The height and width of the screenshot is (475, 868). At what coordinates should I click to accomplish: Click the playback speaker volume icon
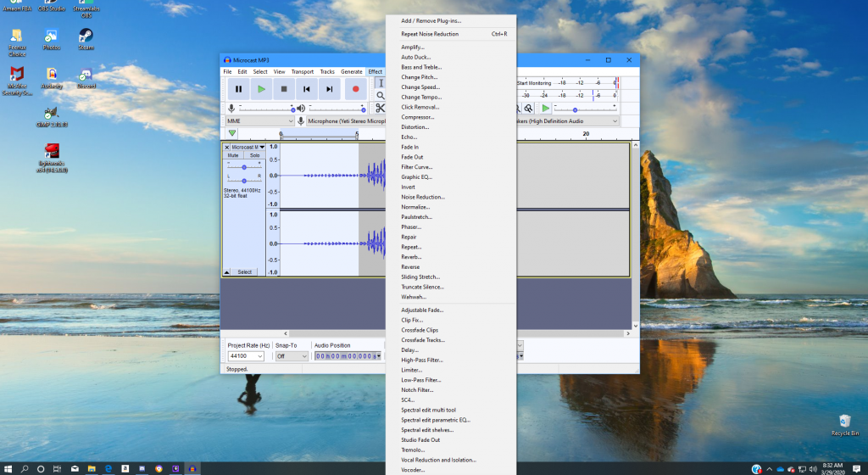click(x=301, y=108)
